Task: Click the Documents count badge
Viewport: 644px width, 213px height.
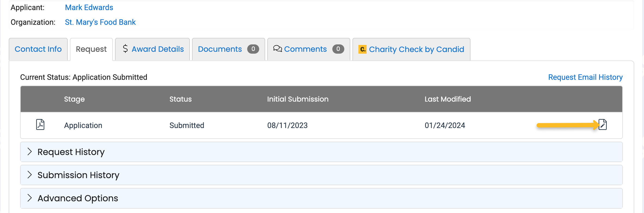Action: pyautogui.click(x=253, y=49)
